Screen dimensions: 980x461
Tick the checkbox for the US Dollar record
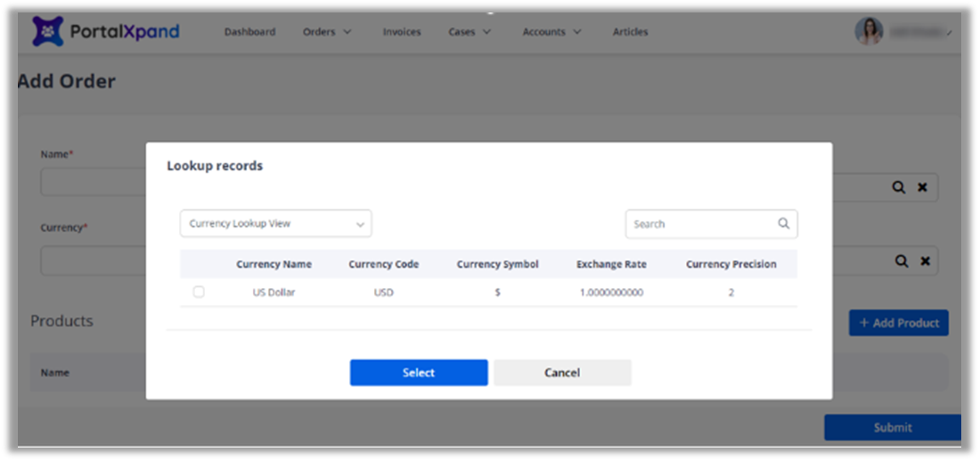(x=199, y=292)
